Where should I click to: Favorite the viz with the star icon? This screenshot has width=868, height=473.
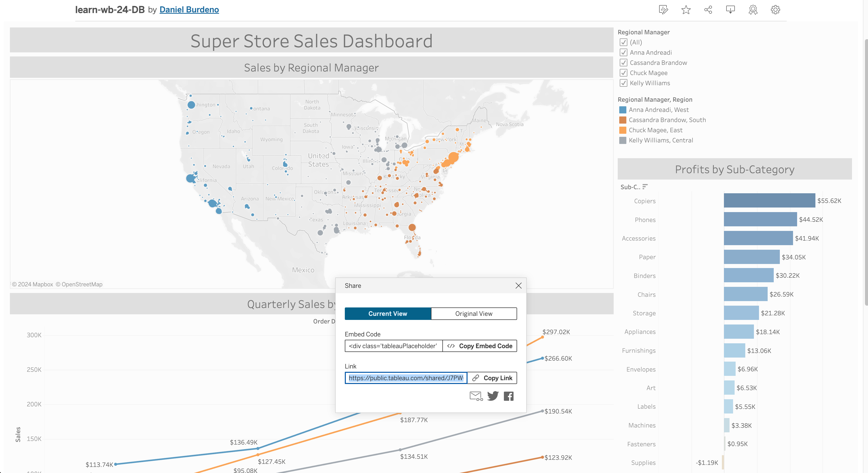click(x=686, y=10)
